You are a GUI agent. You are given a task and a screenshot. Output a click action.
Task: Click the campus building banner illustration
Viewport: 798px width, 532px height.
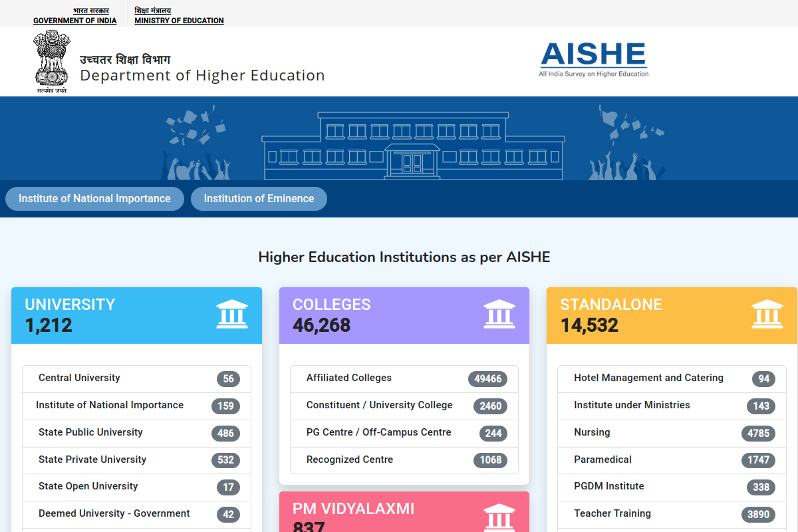tap(413, 146)
